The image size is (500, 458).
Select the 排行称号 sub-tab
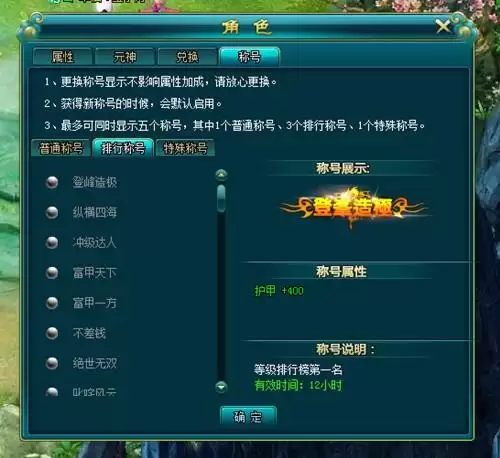pyautogui.click(x=123, y=148)
